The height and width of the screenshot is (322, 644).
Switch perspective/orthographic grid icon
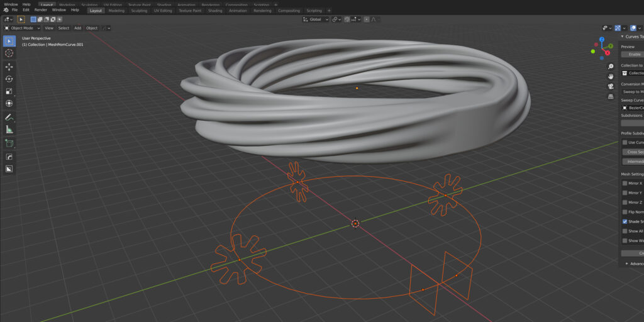coord(611,96)
